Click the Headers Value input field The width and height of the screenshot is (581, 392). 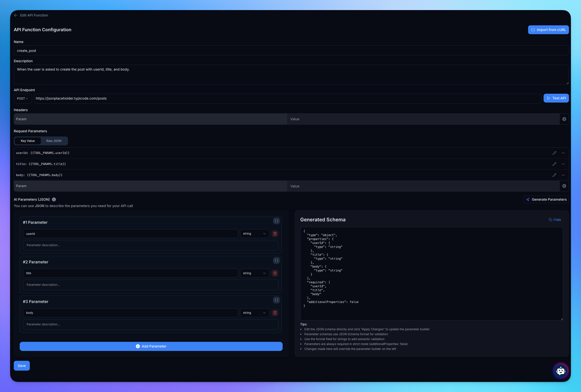pyautogui.click(x=423, y=119)
